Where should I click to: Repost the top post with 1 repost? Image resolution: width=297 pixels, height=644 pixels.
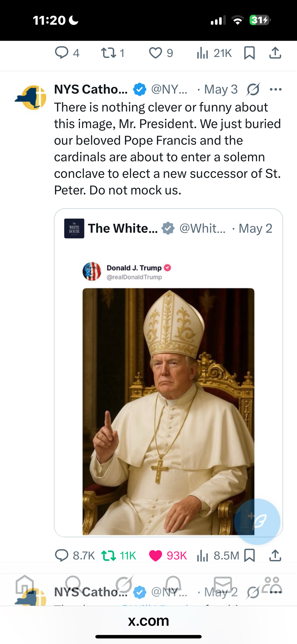[x=109, y=52]
